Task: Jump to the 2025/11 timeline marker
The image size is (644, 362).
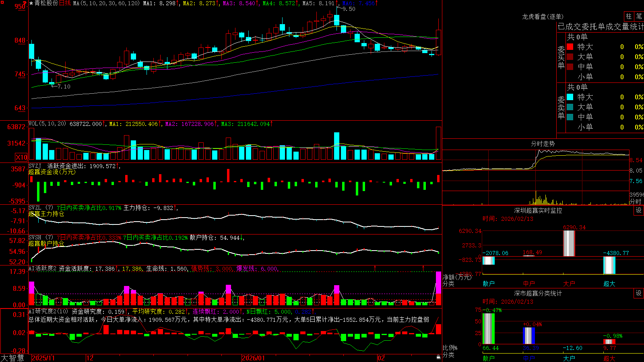Action: [x=43, y=358]
